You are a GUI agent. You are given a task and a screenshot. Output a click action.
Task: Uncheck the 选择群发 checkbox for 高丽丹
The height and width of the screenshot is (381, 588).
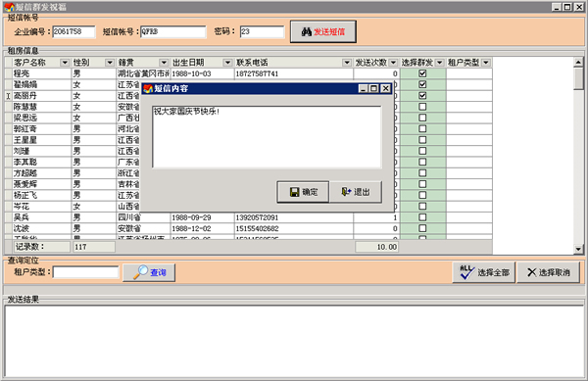[422, 96]
